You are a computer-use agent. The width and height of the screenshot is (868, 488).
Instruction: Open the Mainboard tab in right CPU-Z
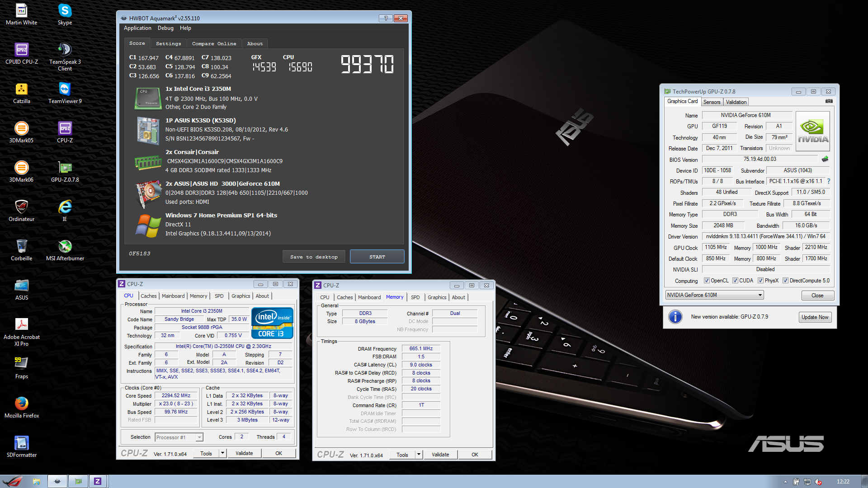point(369,297)
